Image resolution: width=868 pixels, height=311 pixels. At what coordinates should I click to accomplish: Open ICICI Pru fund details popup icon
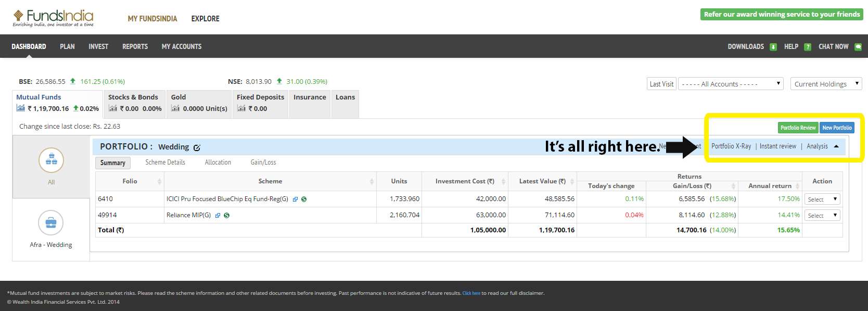coord(295,199)
